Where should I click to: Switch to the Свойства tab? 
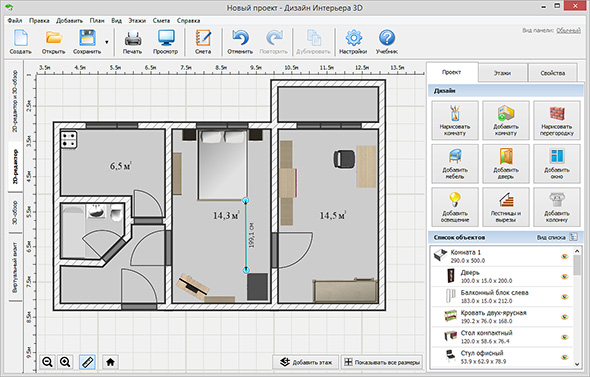(552, 73)
